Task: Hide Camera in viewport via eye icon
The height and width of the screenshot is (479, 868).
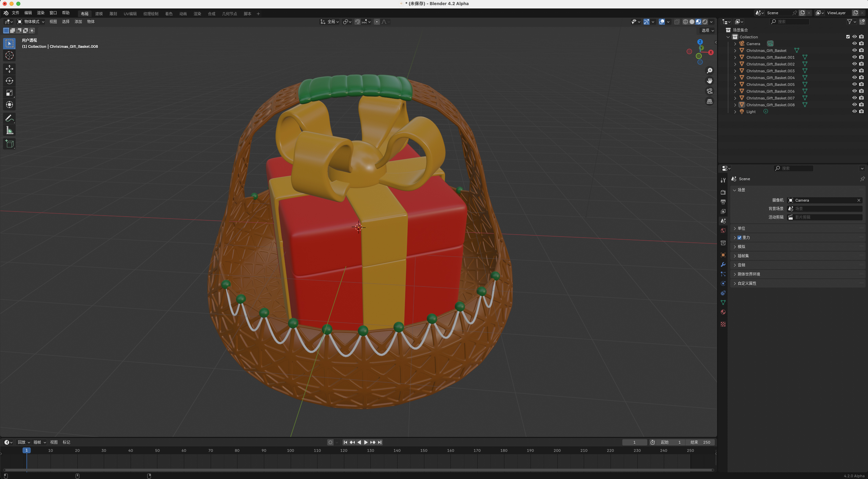Action: click(854, 43)
